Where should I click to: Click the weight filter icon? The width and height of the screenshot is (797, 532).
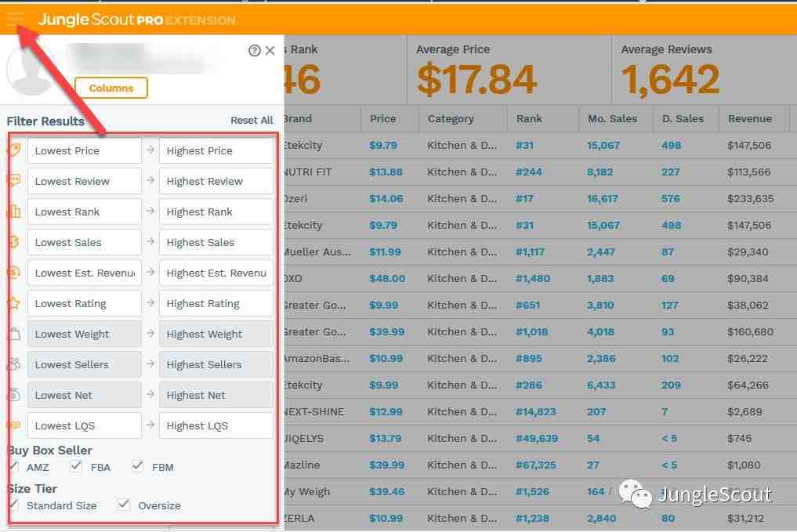point(14,334)
